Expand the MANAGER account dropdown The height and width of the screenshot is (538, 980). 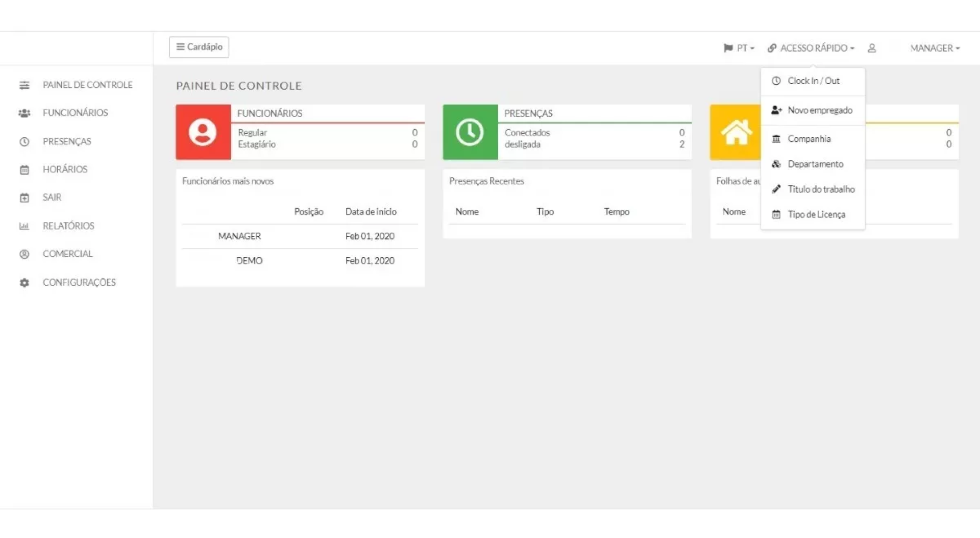[x=935, y=48]
